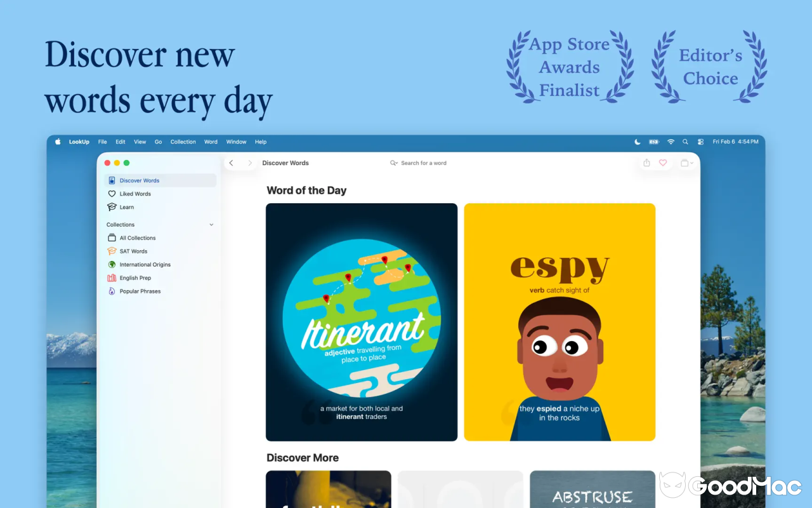
Task: Open the Collection menu
Action: [183, 142]
